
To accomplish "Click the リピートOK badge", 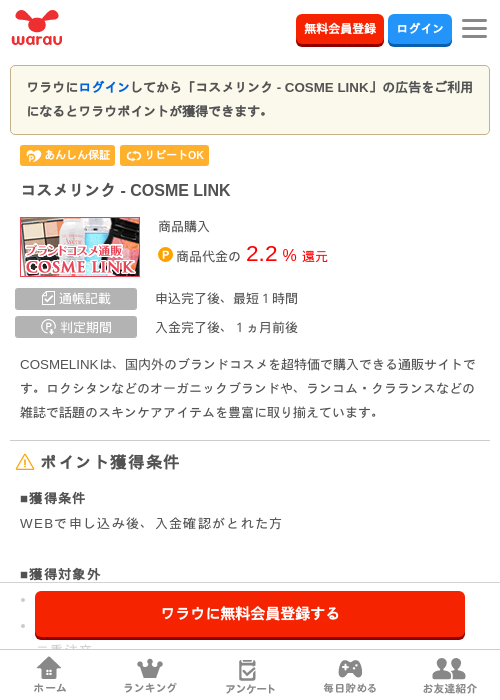I will [x=164, y=155].
